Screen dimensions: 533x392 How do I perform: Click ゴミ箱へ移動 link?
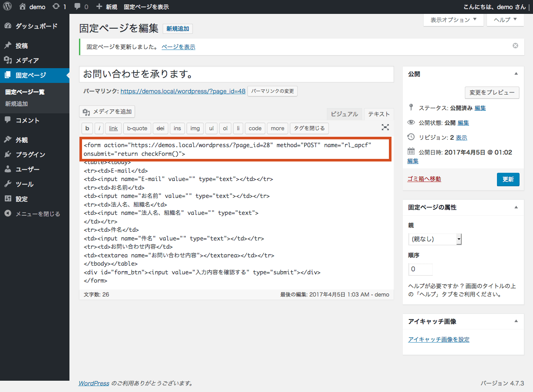(424, 179)
